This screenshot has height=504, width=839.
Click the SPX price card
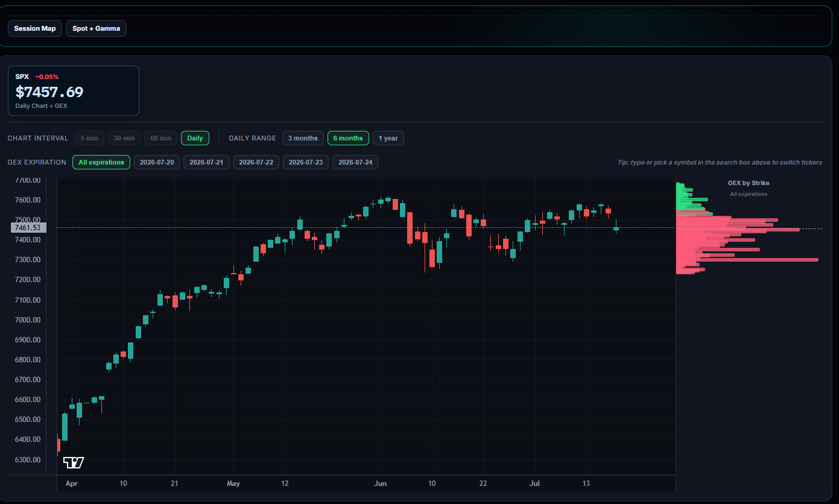tap(74, 90)
